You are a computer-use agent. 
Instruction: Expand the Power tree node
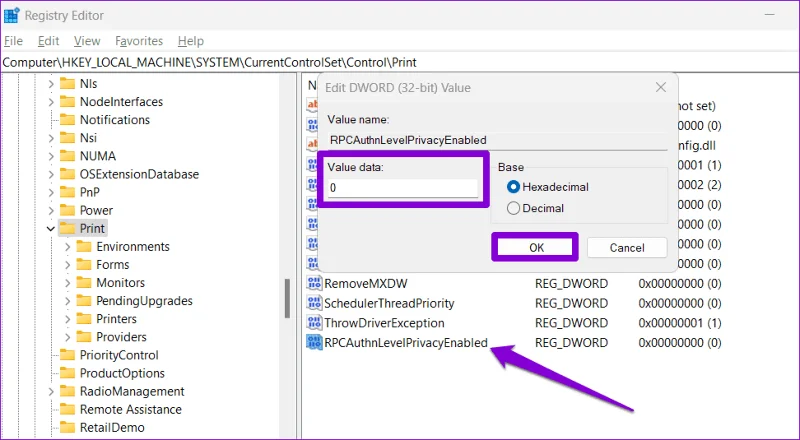(51, 211)
